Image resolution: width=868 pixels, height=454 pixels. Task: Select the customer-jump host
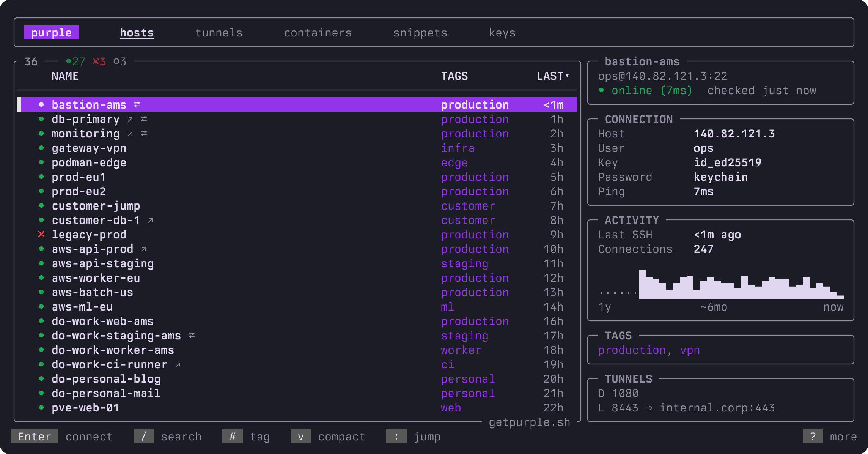[x=297, y=206]
